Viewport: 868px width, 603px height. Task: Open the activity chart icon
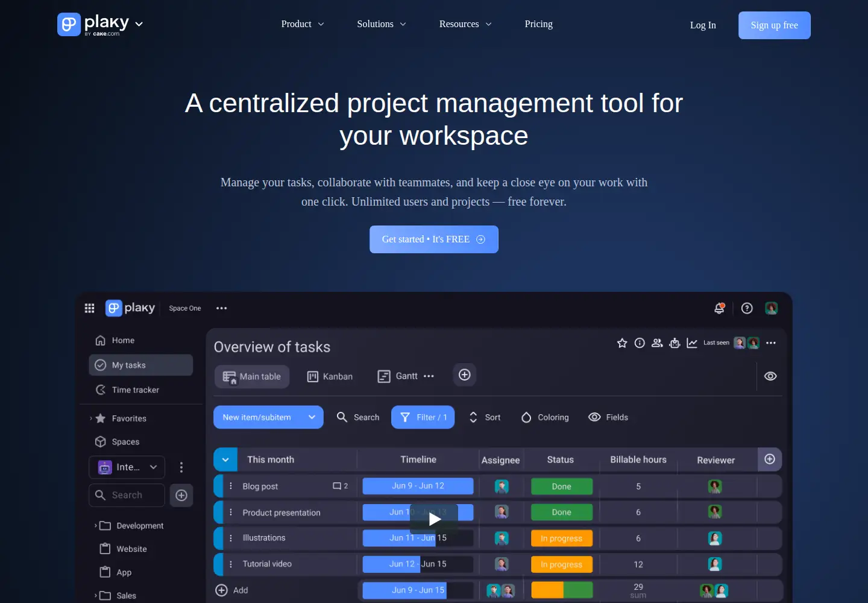point(692,343)
